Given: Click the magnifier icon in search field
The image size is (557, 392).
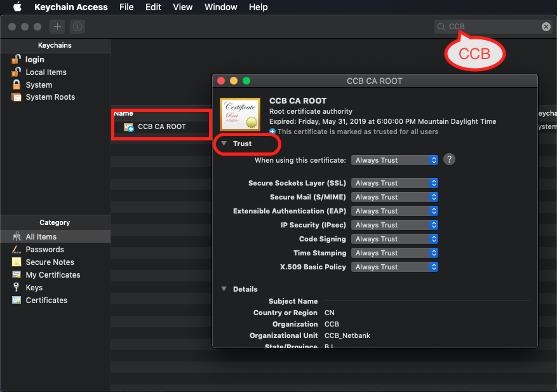Looking at the screenshot, I should [x=441, y=27].
